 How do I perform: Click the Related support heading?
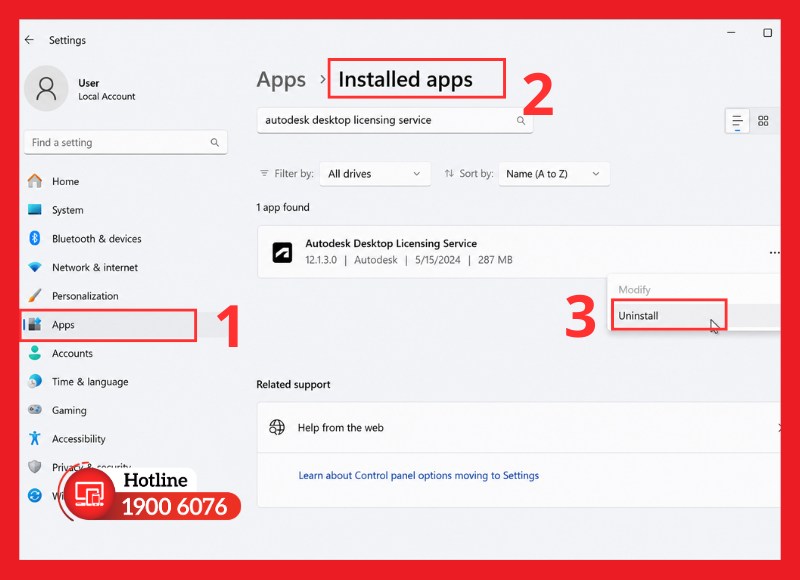[x=293, y=385]
